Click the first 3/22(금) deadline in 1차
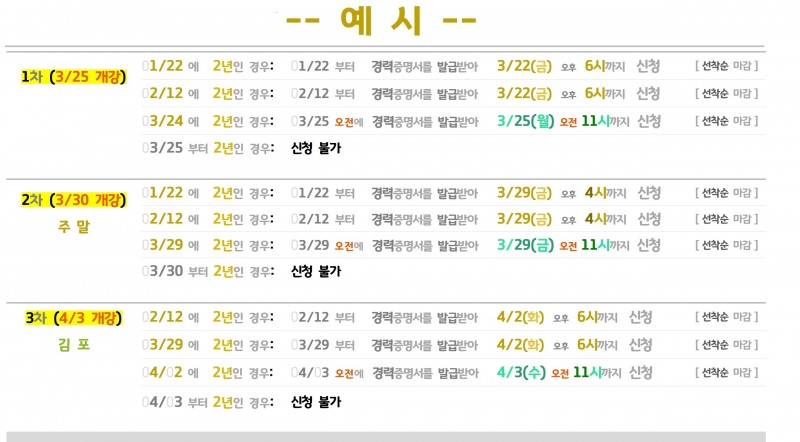 [524, 66]
